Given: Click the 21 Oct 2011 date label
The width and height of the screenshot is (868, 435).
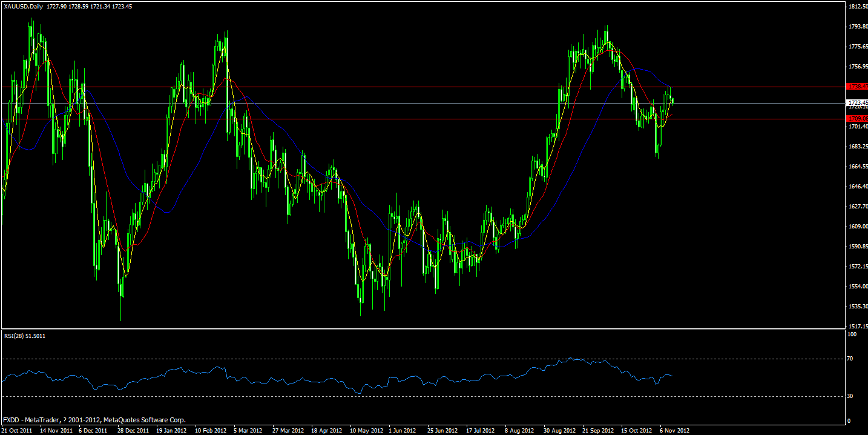Looking at the screenshot, I should point(18,430).
